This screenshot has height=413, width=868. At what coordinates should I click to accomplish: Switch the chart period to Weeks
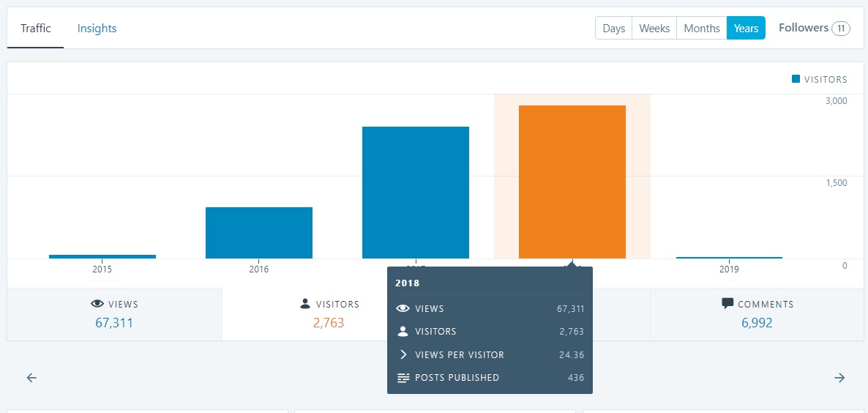click(x=654, y=29)
